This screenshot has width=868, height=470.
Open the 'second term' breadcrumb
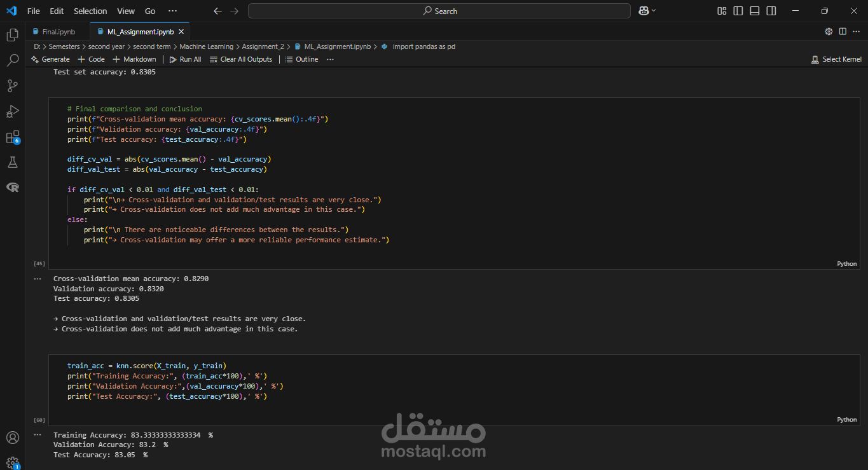coord(152,46)
